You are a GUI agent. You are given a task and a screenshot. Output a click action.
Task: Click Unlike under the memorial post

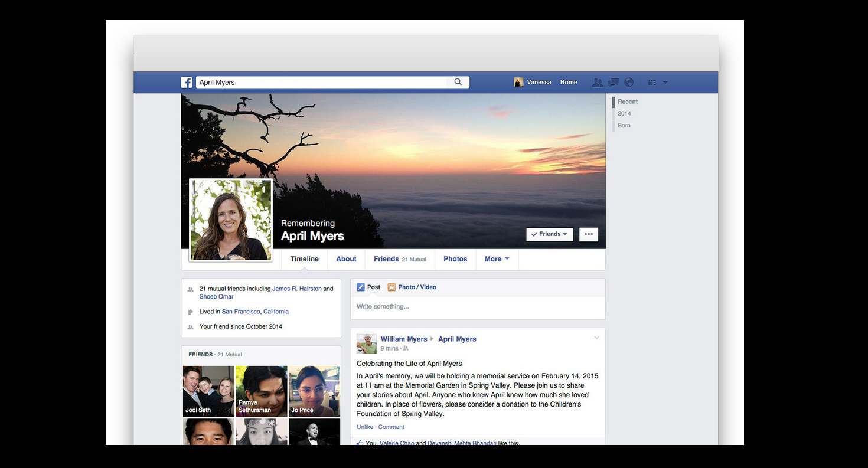(x=365, y=427)
